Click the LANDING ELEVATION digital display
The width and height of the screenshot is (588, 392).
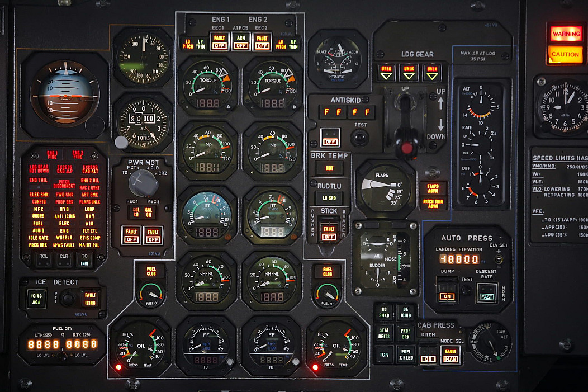(x=459, y=259)
